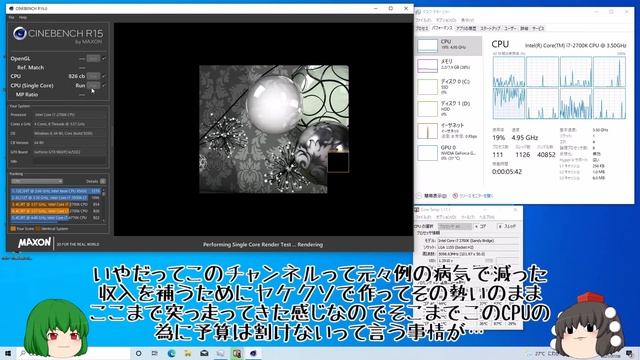This screenshot has width=640, height=360.
Task: Open Core Temp processor select dropdown
Action: click(x=455, y=226)
